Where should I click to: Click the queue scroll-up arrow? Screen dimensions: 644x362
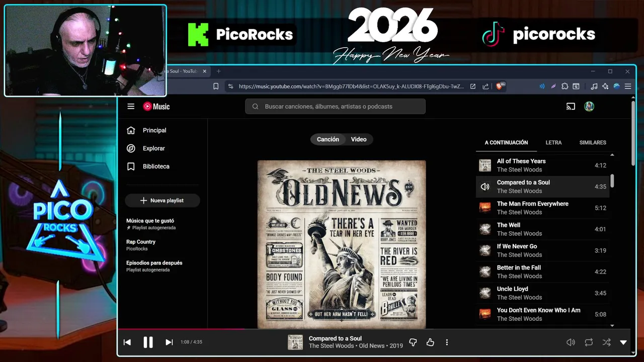tap(612, 155)
